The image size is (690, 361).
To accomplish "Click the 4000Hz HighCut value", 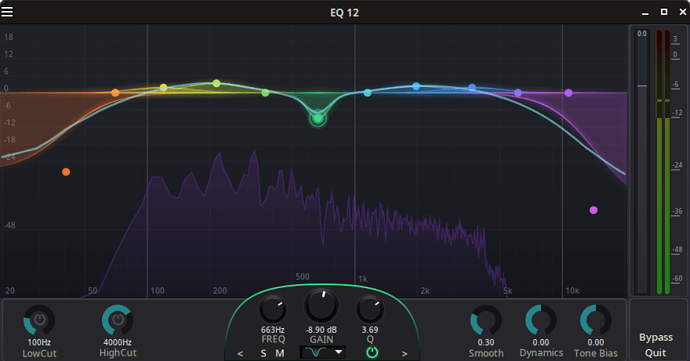I will click(117, 342).
